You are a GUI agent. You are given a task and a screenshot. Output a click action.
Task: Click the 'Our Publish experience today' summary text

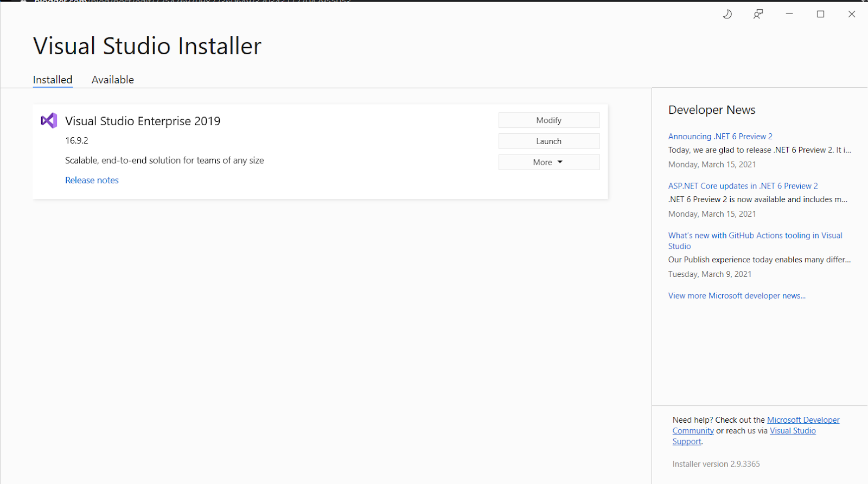tap(759, 260)
